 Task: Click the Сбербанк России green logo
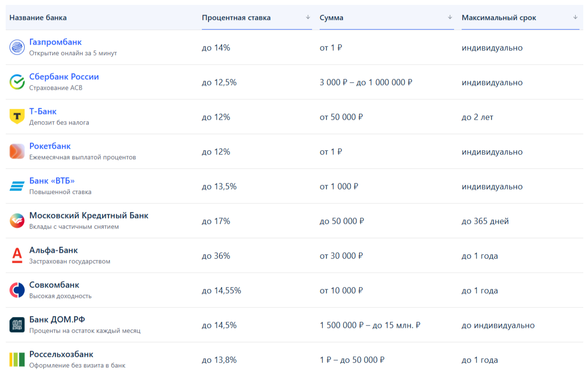17,82
